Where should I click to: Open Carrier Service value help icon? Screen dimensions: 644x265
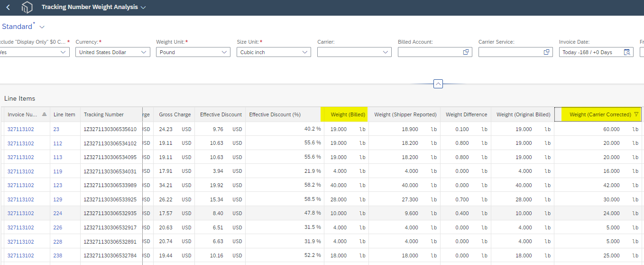coord(546,52)
